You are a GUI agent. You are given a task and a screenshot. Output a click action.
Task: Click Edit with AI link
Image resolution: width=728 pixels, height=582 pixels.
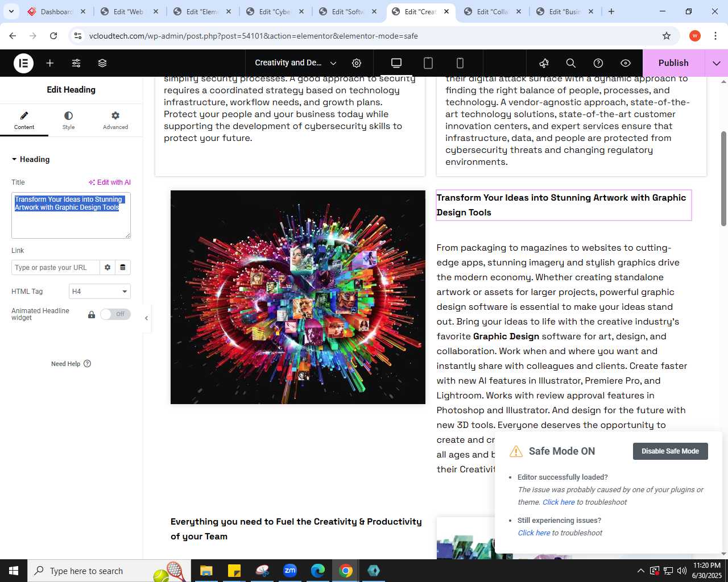point(110,182)
